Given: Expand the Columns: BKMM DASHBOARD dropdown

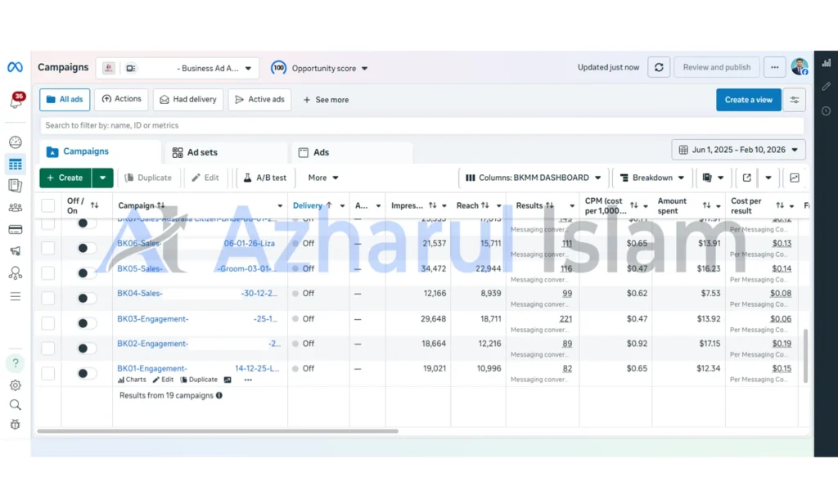Looking at the screenshot, I should 533,178.
